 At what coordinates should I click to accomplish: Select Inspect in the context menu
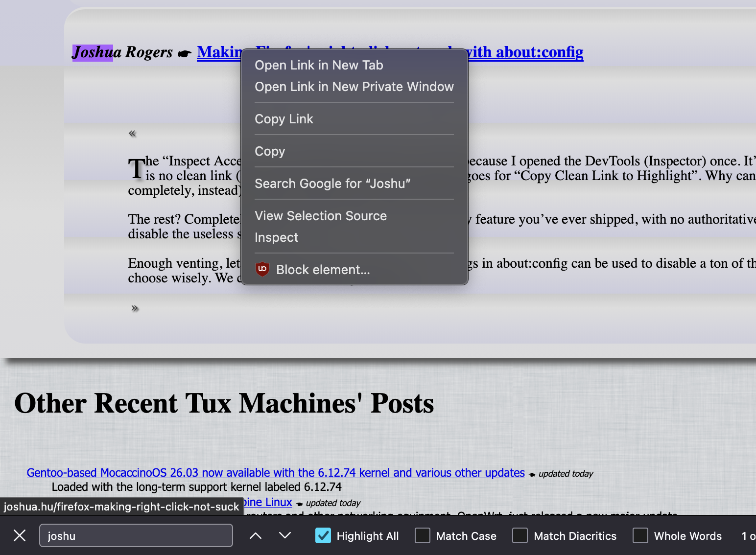(x=276, y=237)
